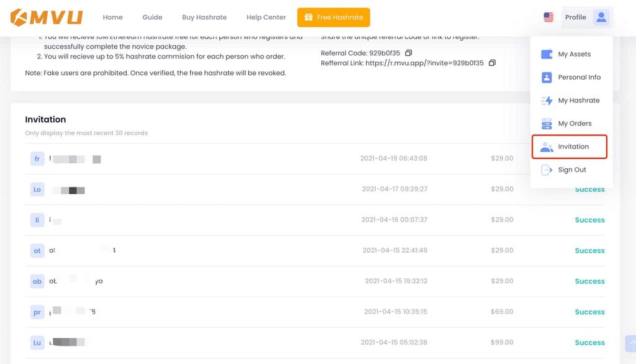The image size is (636, 364).
Task: Copy the referral link
Action: click(492, 63)
